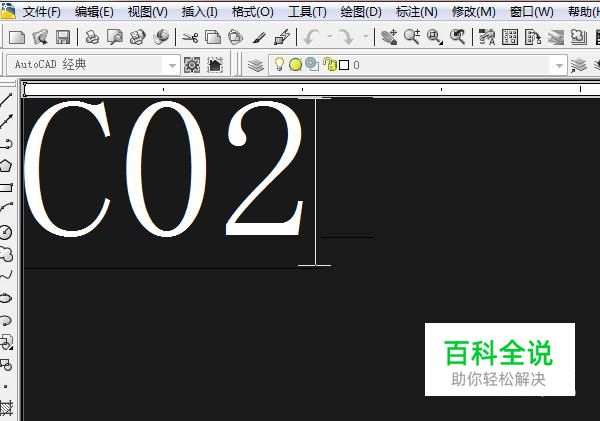Select the Zoom Window tool
This screenshot has width=600, height=421.
point(435,37)
